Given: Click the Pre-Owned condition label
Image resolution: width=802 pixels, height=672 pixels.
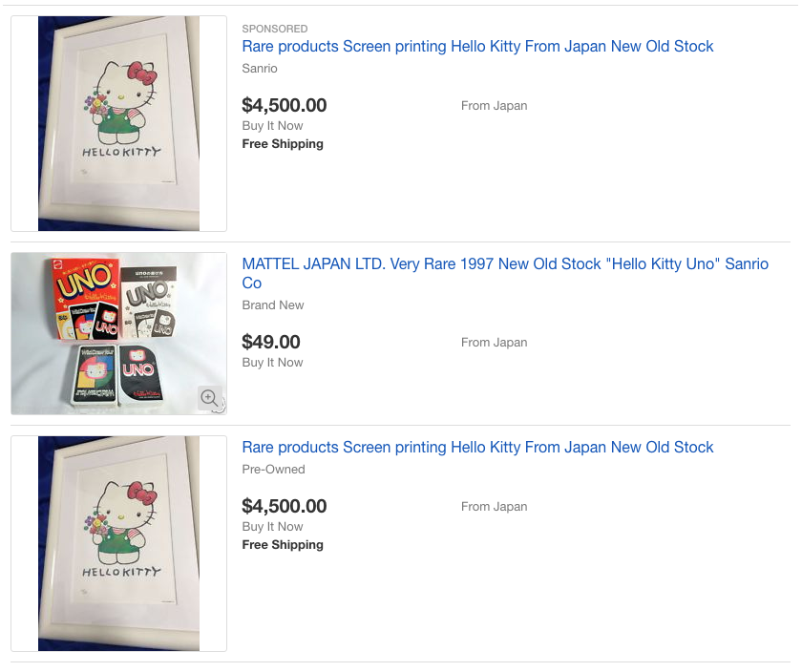Looking at the screenshot, I should pyautogui.click(x=273, y=470).
